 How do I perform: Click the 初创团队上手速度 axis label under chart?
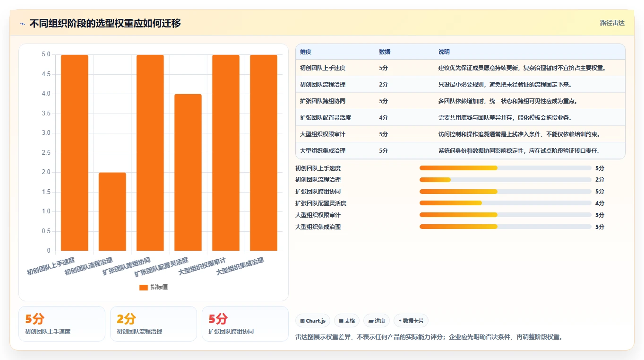[x=51, y=266]
